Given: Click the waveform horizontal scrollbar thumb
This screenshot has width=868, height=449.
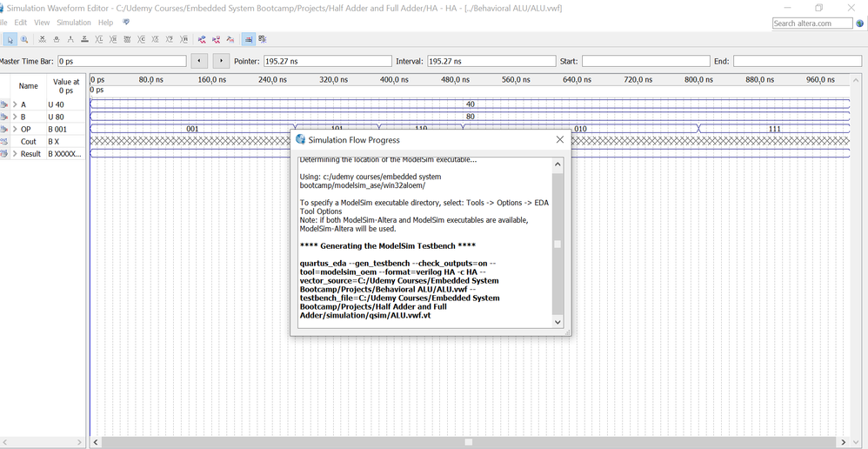Looking at the screenshot, I should tap(468, 442).
